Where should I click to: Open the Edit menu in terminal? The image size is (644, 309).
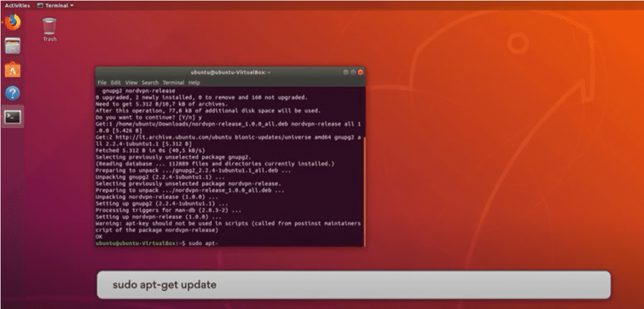116,82
